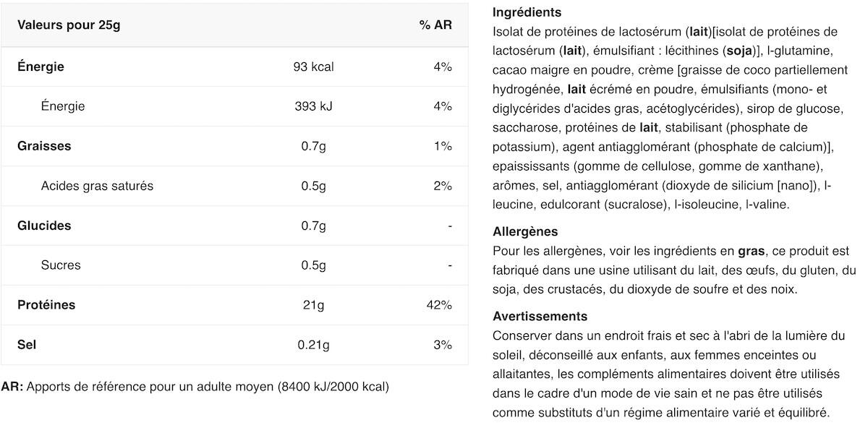Viewport: 868px width, 433px height.
Task: Click the bold Énergie row label
Action: pyautogui.click(x=41, y=67)
